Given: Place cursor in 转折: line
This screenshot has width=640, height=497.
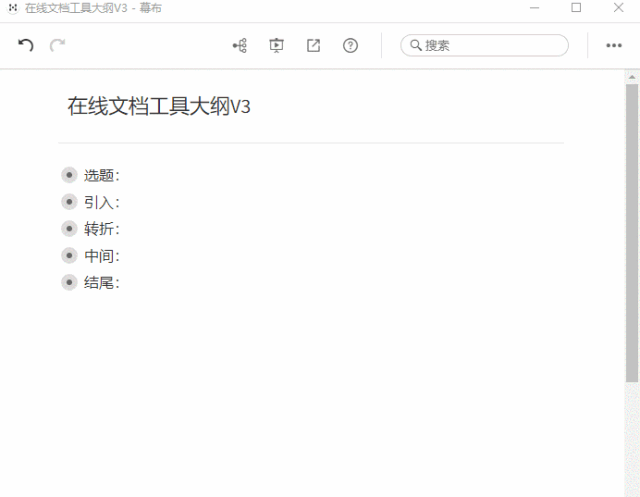Looking at the screenshot, I should click(x=102, y=229).
